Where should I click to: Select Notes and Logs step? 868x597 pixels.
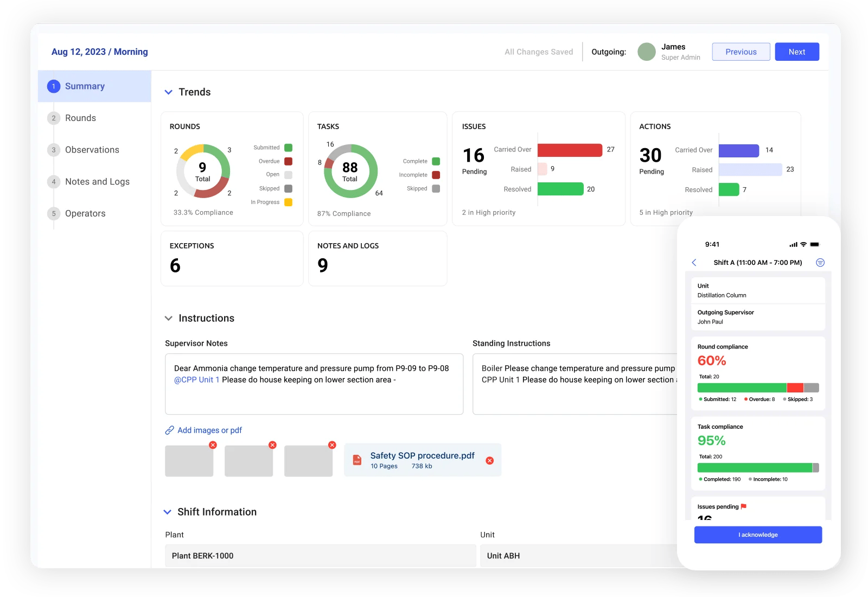pos(97,182)
